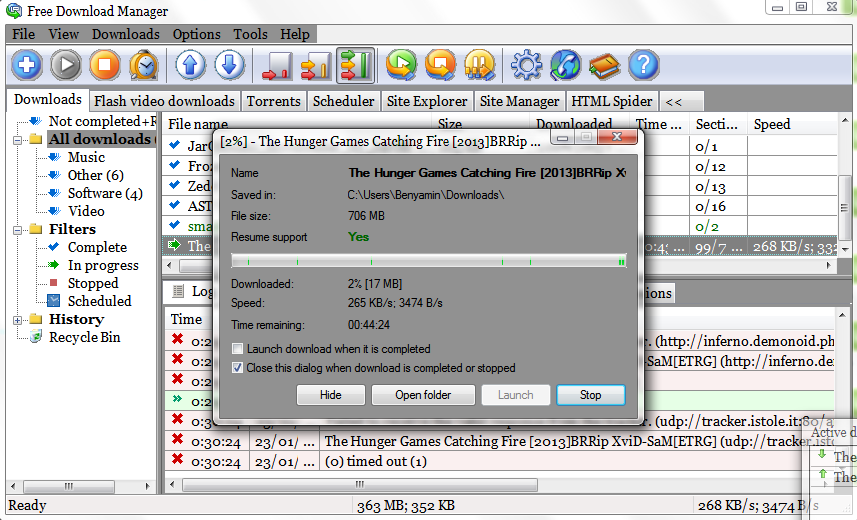Image resolution: width=857 pixels, height=520 pixels.
Task: Click start all downloads green arrow icon
Action: tap(401, 65)
